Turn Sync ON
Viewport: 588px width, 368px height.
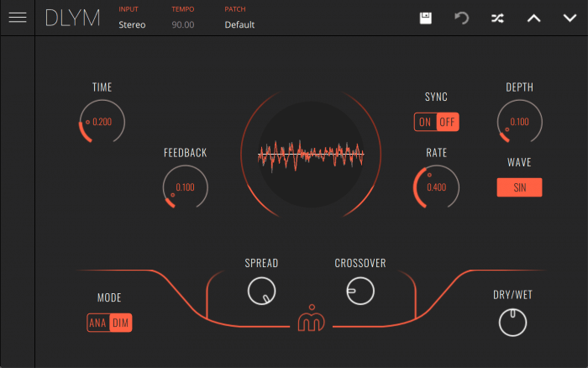(425, 122)
